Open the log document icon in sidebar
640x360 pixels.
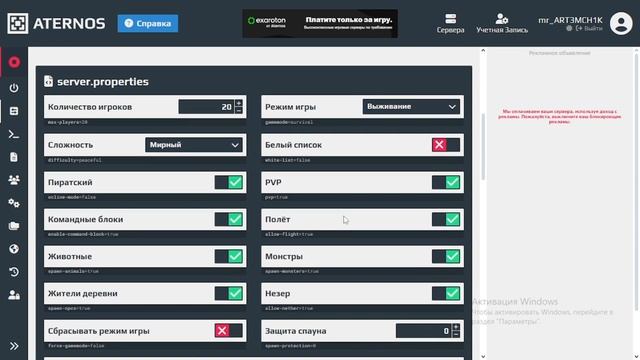pos(14,157)
